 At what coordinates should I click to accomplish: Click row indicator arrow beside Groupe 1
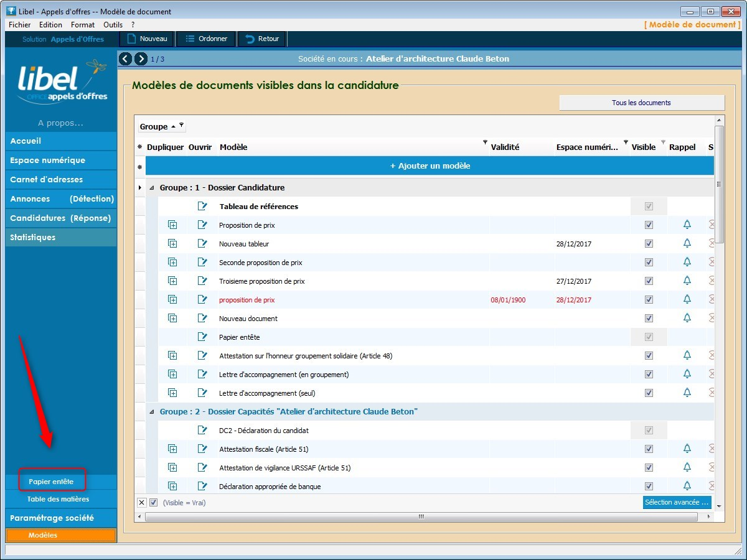pyautogui.click(x=139, y=187)
